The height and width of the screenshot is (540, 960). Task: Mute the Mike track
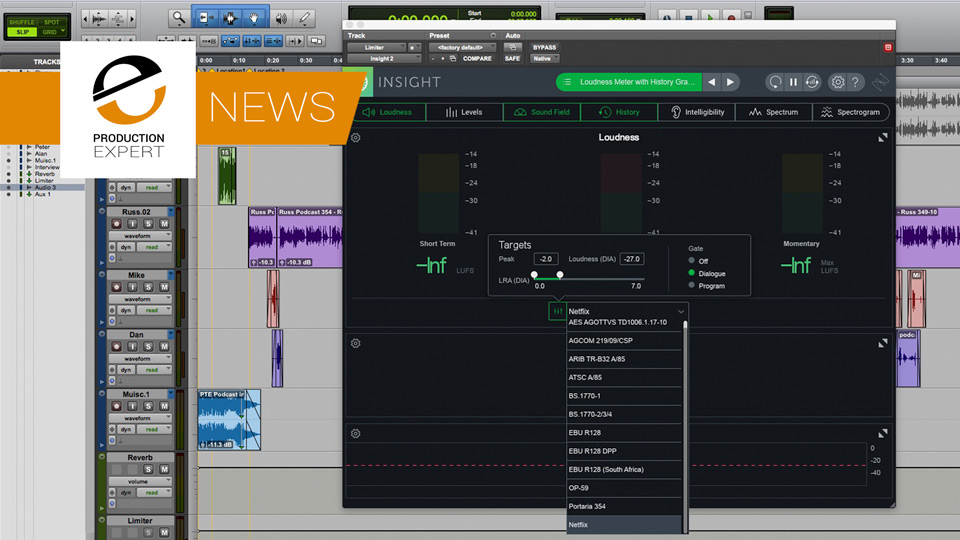(164, 287)
